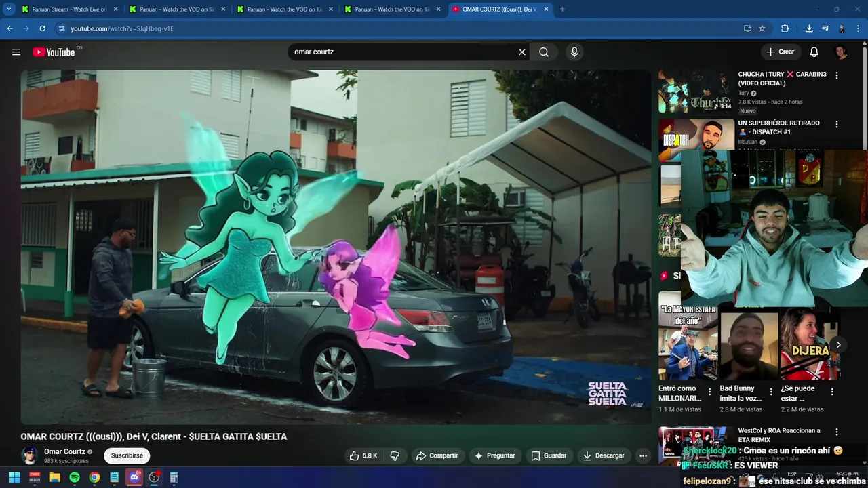Viewport: 868px width, 488px height.
Task: Open Discord from the taskbar
Action: tap(134, 477)
